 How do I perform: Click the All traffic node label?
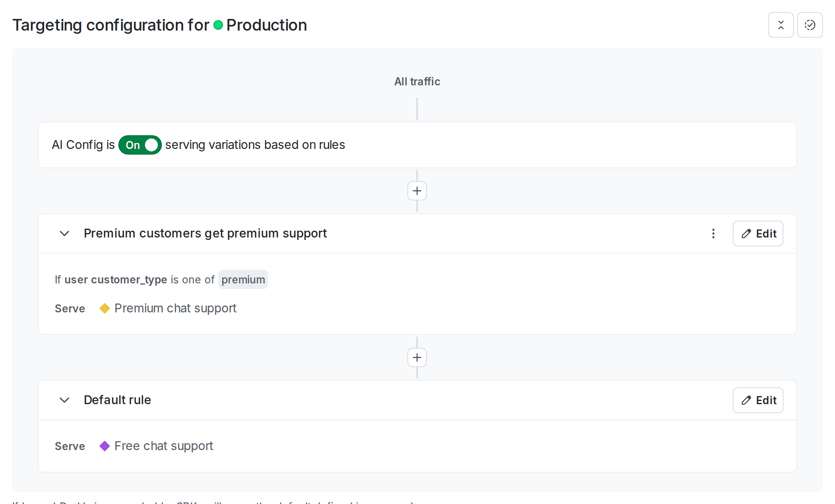point(417,81)
